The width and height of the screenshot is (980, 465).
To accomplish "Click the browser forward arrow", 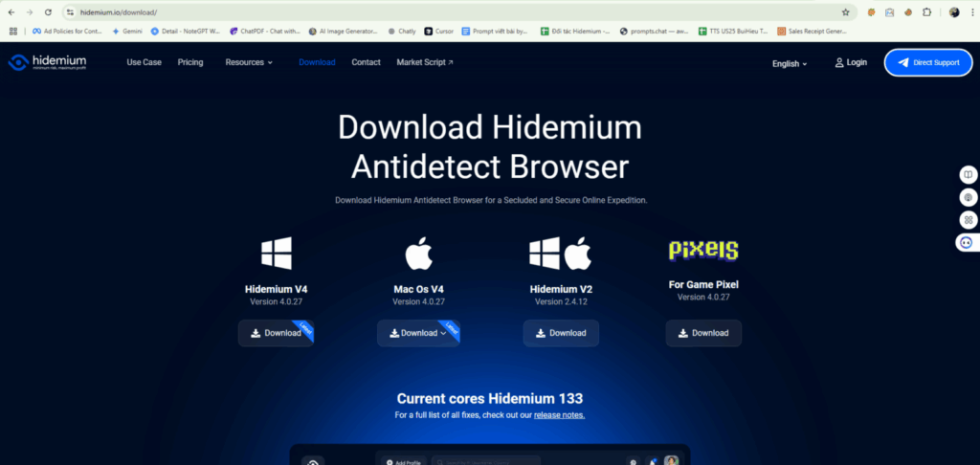I will pyautogui.click(x=30, y=11).
